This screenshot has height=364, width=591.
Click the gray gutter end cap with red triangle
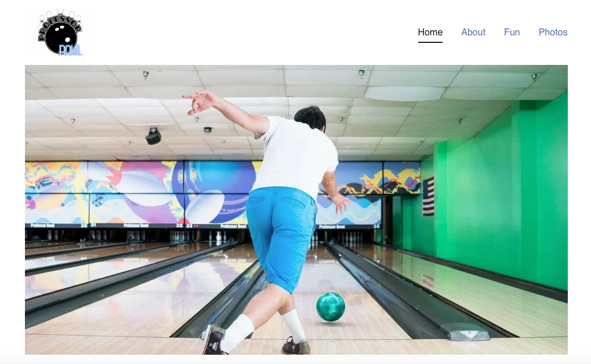tap(466, 332)
